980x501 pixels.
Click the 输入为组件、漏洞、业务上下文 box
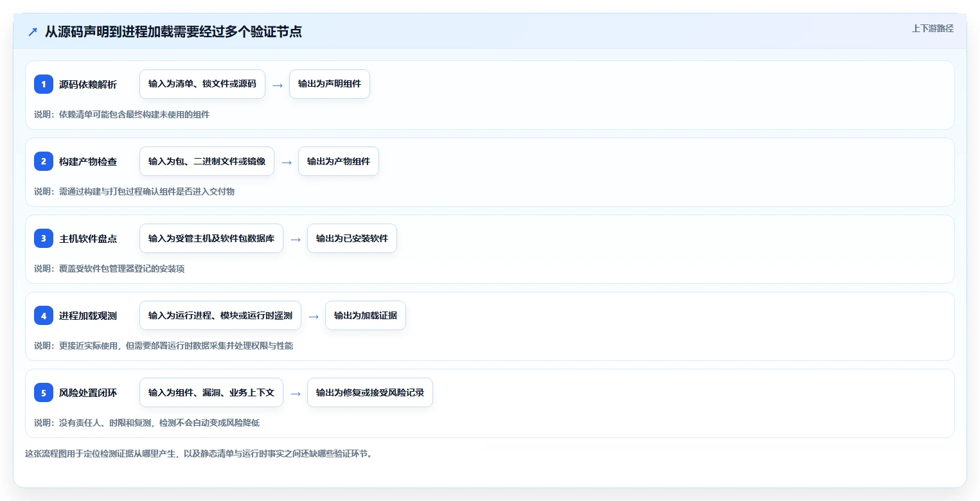point(211,392)
